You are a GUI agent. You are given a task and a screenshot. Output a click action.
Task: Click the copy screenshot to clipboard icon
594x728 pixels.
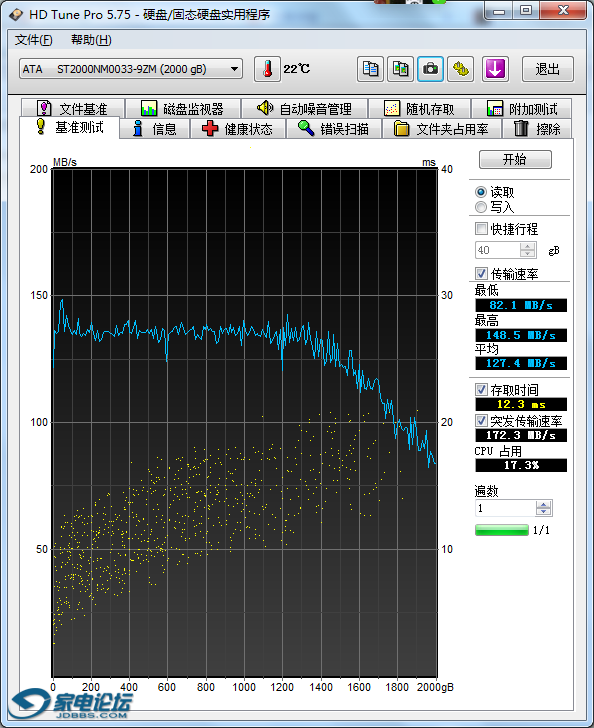(x=400, y=69)
